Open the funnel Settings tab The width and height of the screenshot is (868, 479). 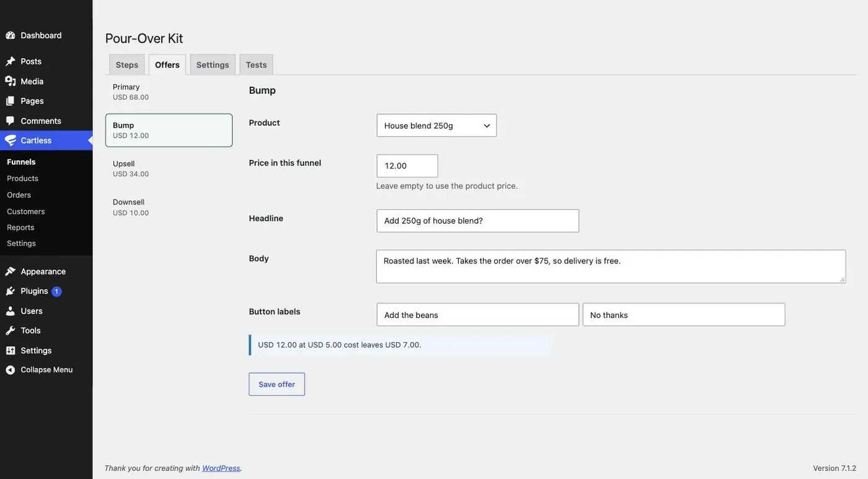click(213, 64)
